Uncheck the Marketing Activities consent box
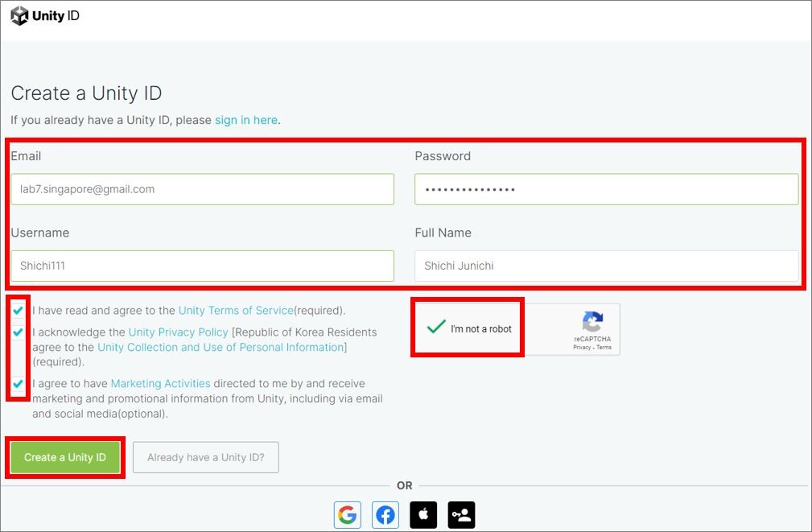 pos(19,384)
